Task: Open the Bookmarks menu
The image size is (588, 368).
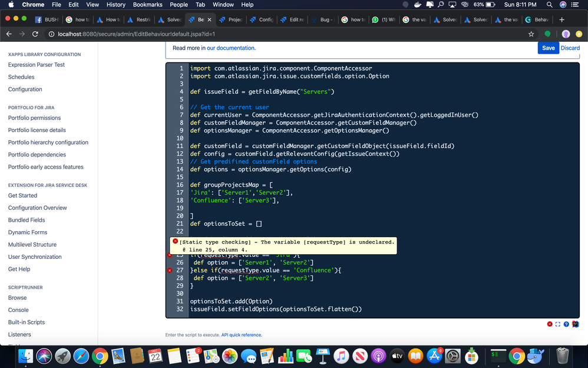Action: click(x=147, y=4)
